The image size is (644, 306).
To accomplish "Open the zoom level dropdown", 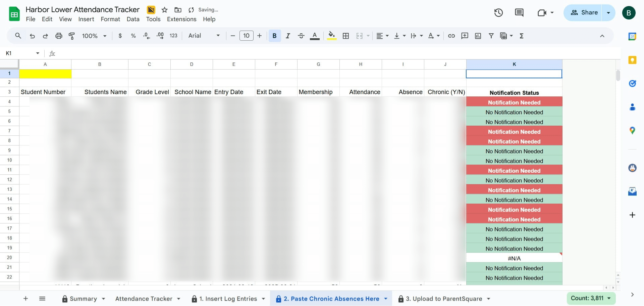I will click(94, 36).
